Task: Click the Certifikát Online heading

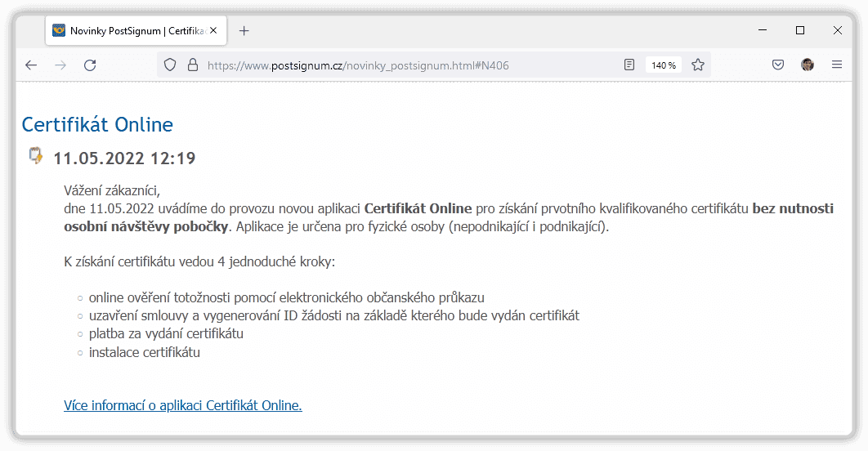Action: coord(97,124)
